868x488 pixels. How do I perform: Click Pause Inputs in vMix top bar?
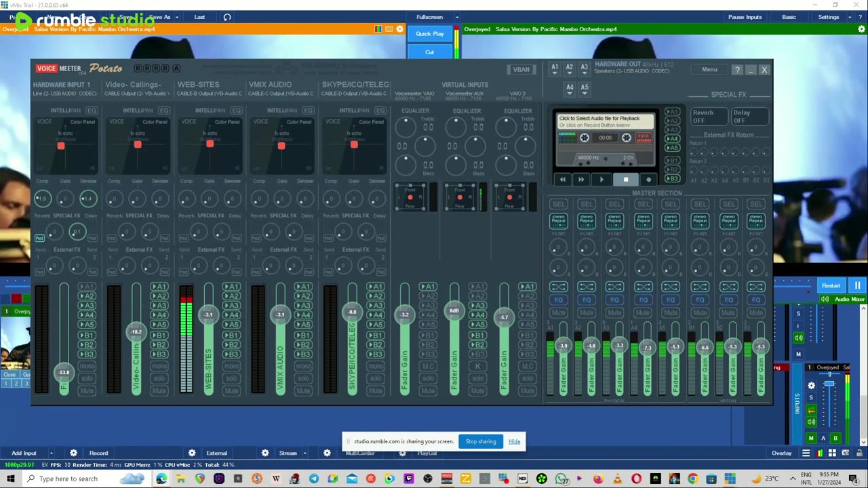(745, 17)
